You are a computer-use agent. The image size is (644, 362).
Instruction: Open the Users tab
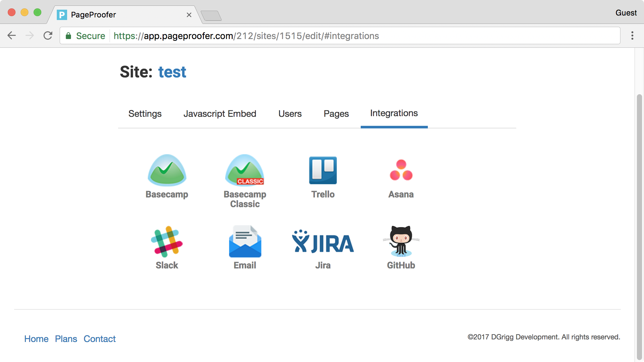tap(290, 114)
